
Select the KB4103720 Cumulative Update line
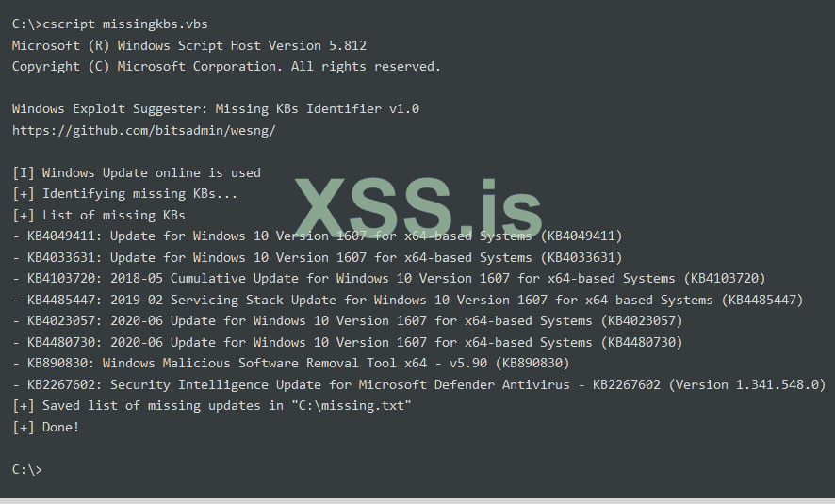click(x=388, y=278)
